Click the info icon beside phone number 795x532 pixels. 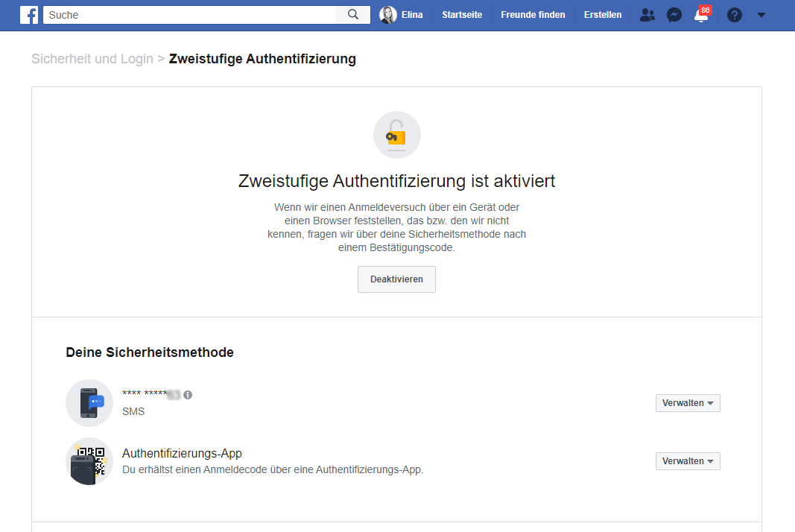coord(188,395)
